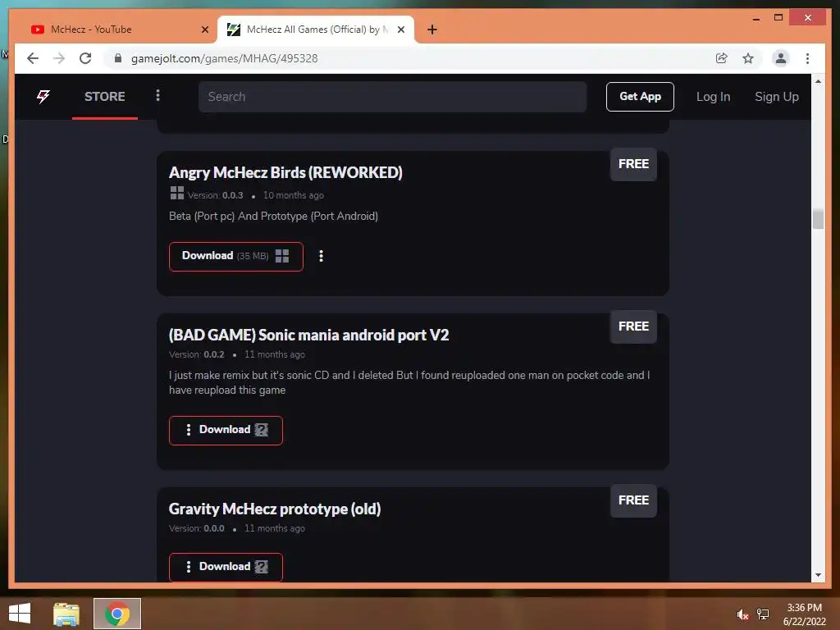Download Angry McHecz Birds (35 MB)
Image resolution: width=840 pixels, height=630 pixels.
(235, 256)
